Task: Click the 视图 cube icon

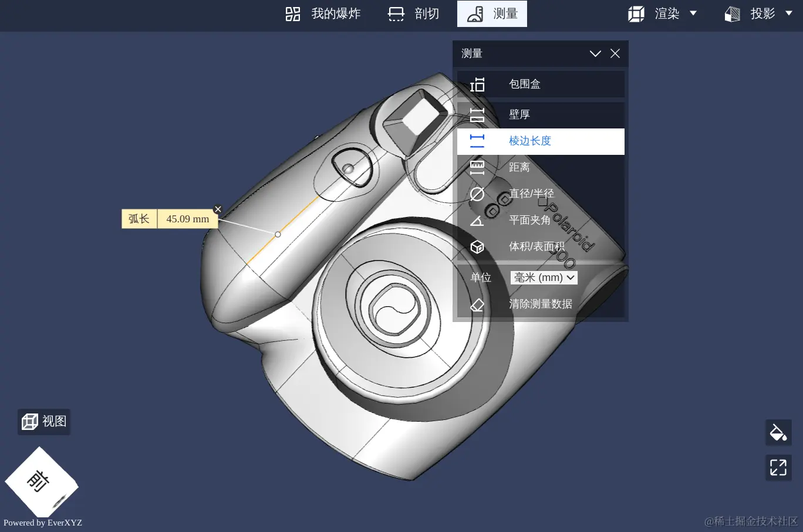Action: [x=30, y=421]
